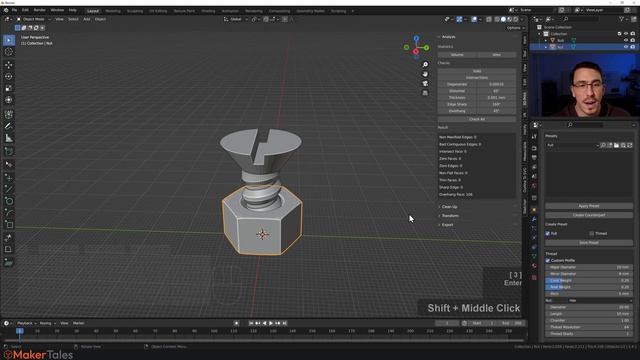Open the Window menu
Image resolution: width=640 pixels, height=360 pixels.
point(57,10)
